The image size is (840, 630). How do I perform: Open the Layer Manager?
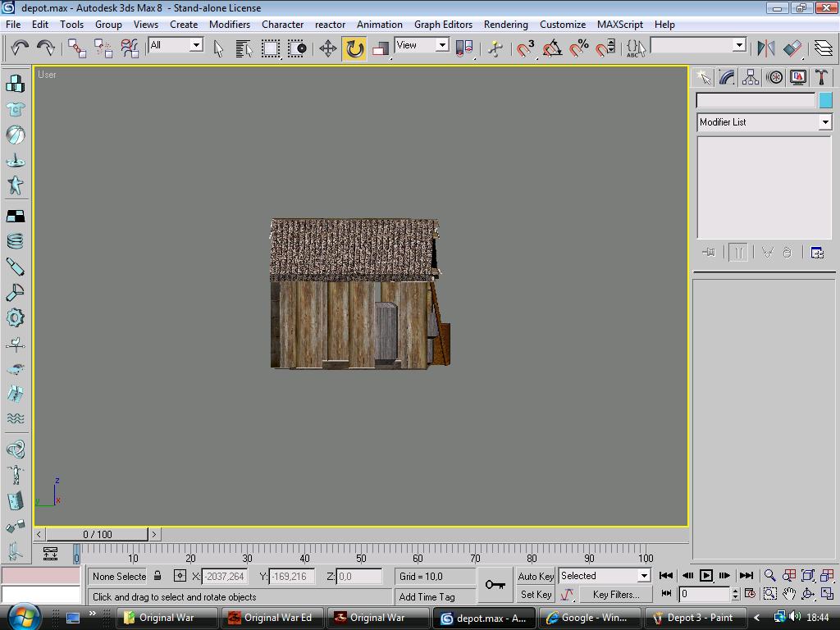point(824,48)
